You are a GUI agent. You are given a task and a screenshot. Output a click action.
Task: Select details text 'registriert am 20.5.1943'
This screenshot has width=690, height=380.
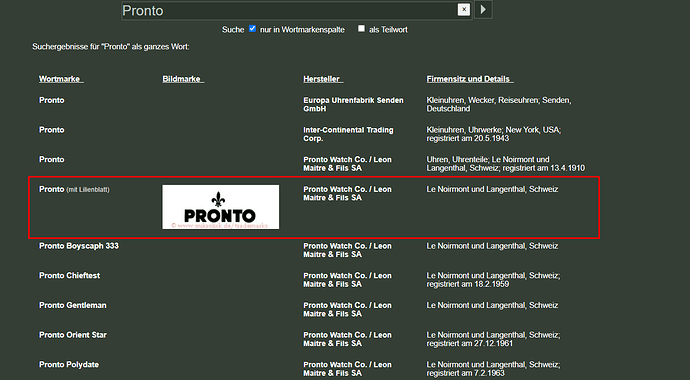[x=467, y=138]
